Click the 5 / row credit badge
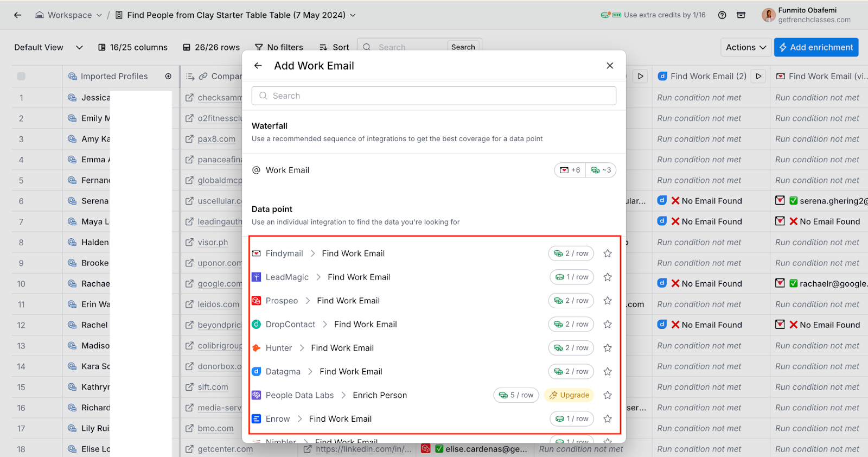The image size is (868, 457). click(x=516, y=395)
